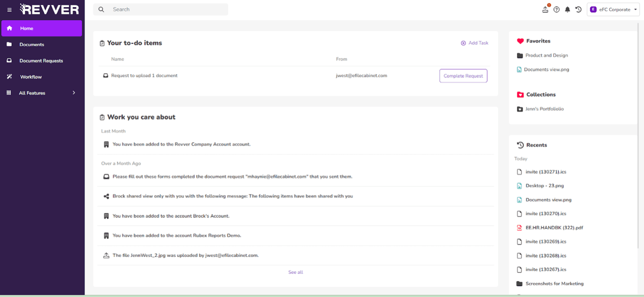
Task: Click Add Task in the to-do panel
Action: (475, 43)
